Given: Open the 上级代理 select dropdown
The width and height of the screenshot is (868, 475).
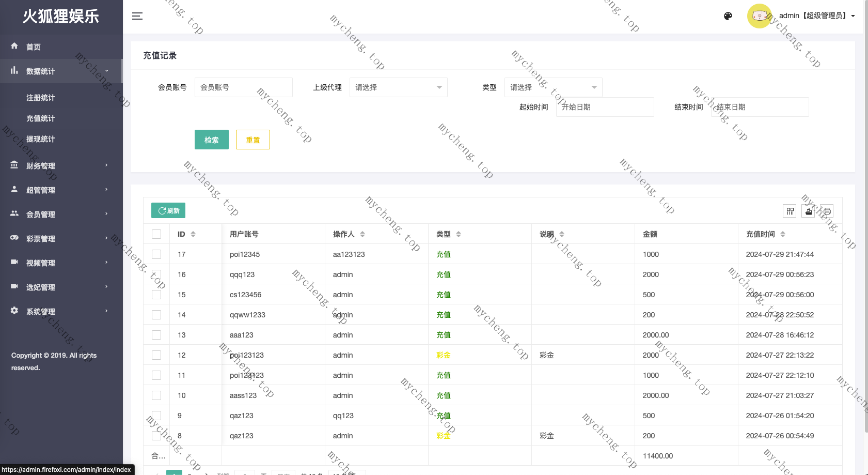Looking at the screenshot, I should (399, 87).
